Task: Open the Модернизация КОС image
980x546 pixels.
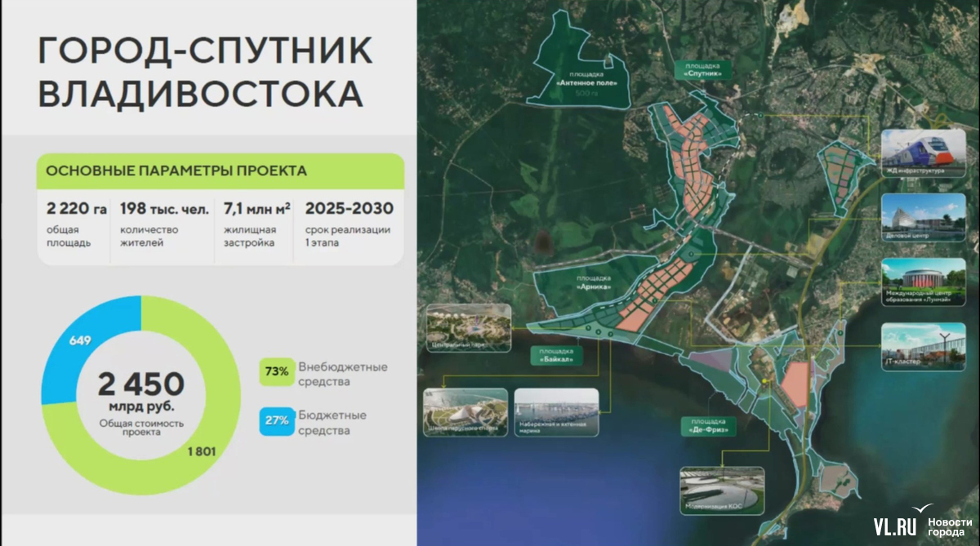Action: point(721,491)
